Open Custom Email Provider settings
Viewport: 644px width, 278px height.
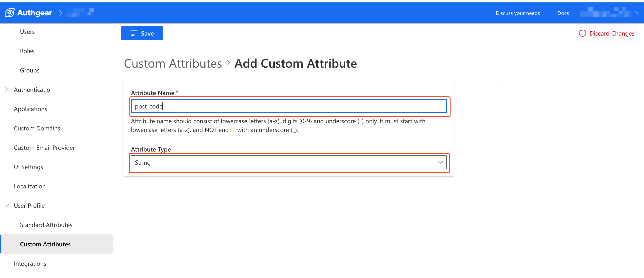point(44,148)
